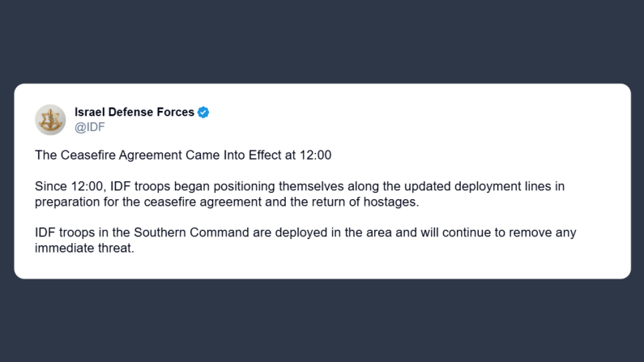Screen dimensions: 644x362
Task: Click the words "immediate threat"
Action: pos(83,249)
